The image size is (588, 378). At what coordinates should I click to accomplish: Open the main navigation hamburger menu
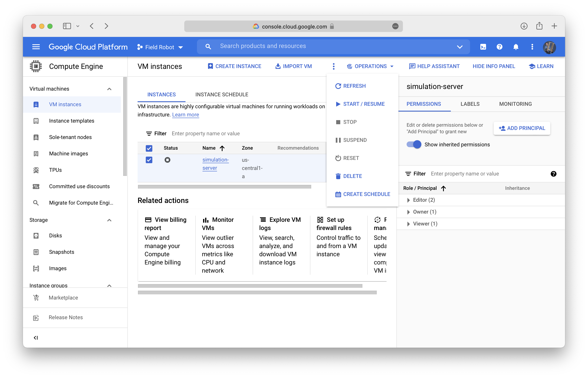pyautogui.click(x=36, y=47)
